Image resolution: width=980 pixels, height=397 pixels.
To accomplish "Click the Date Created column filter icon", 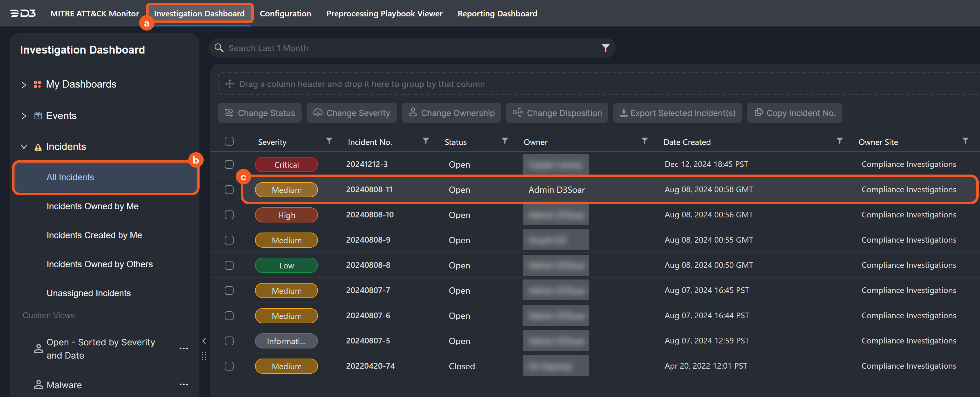I will [x=839, y=141].
